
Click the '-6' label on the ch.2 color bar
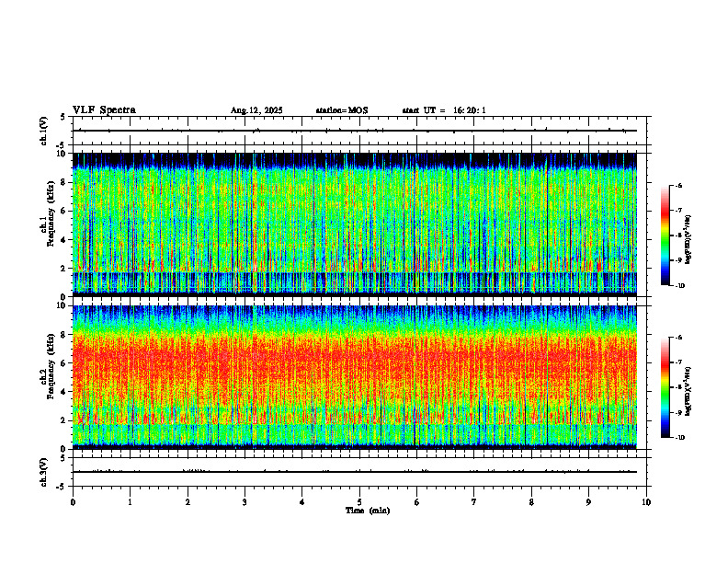(678, 338)
